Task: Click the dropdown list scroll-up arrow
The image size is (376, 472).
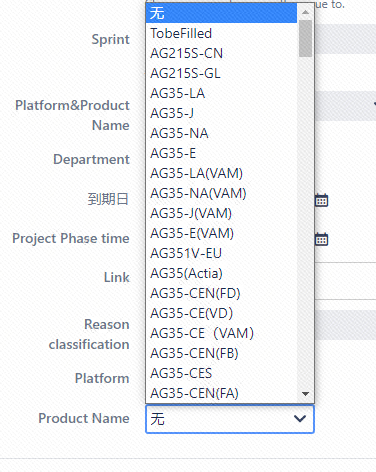Action: click(x=305, y=13)
